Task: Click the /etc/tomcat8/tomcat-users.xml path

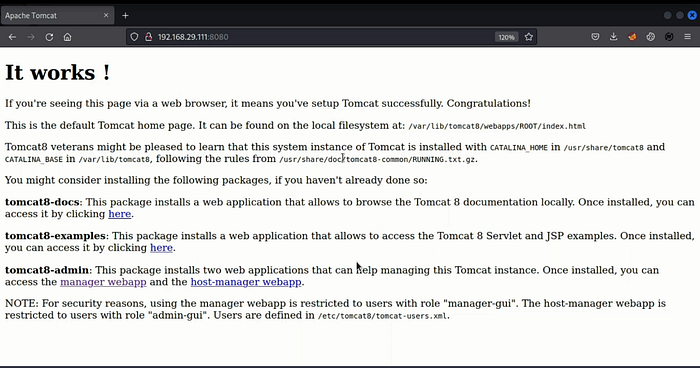Action: click(x=382, y=316)
